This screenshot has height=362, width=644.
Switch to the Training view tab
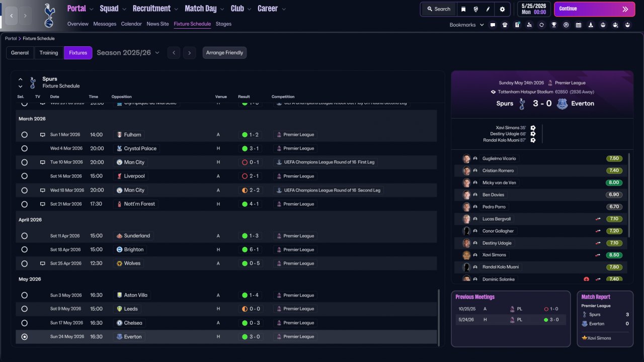tap(49, 53)
